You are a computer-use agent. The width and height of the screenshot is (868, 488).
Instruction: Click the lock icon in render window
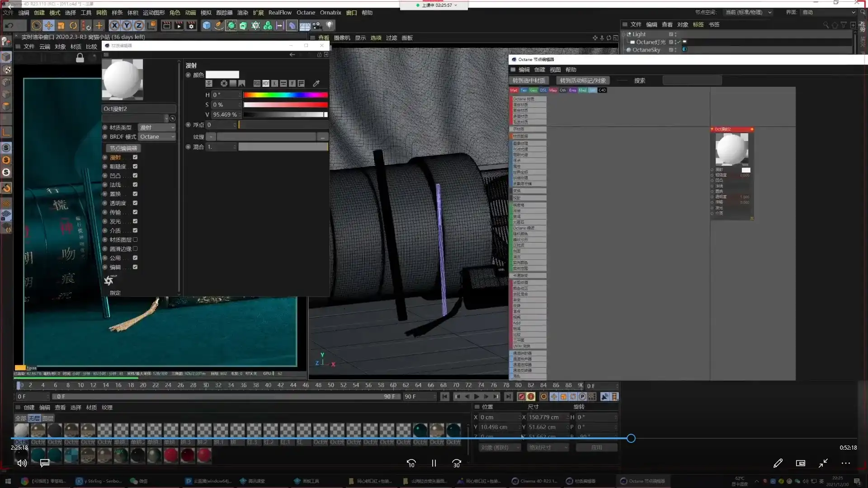80,58
